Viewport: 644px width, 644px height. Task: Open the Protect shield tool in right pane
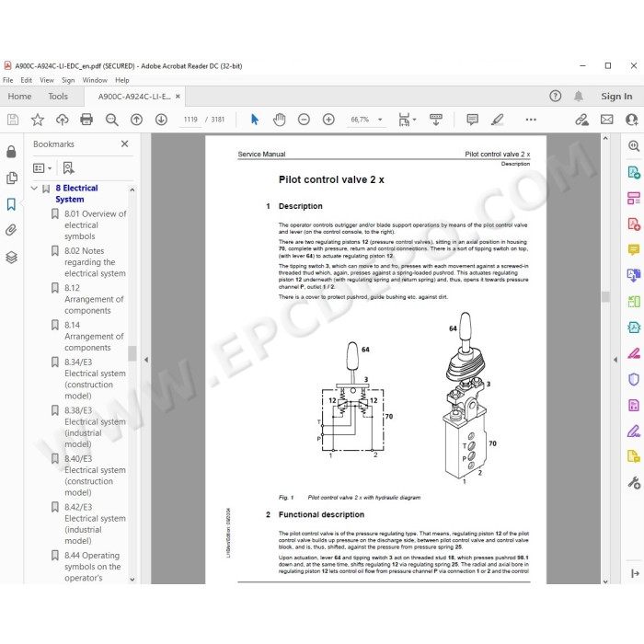click(x=634, y=379)
